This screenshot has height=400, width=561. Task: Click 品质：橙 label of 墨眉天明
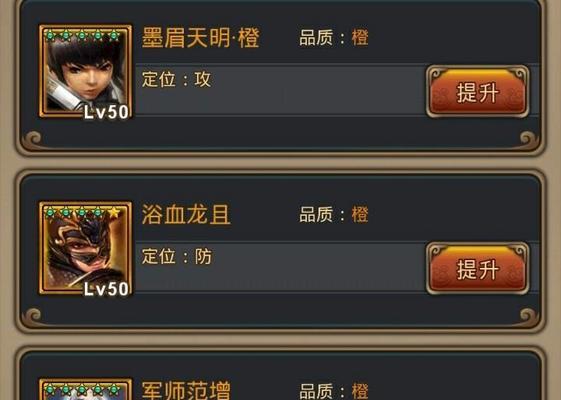334,37
